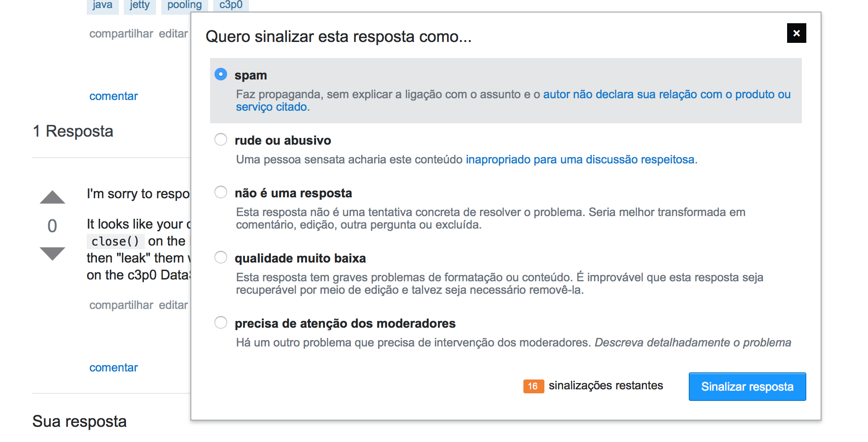Screen dimensions: 868x442
Task: Click the 'Sua resposta' heading
Action: click(80, 421)
